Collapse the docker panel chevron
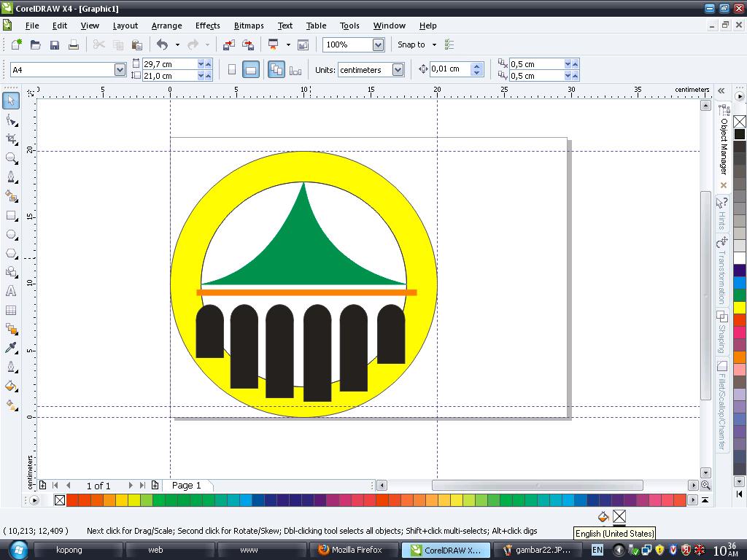This screenshot has height=560, width=747. (721, 90)
